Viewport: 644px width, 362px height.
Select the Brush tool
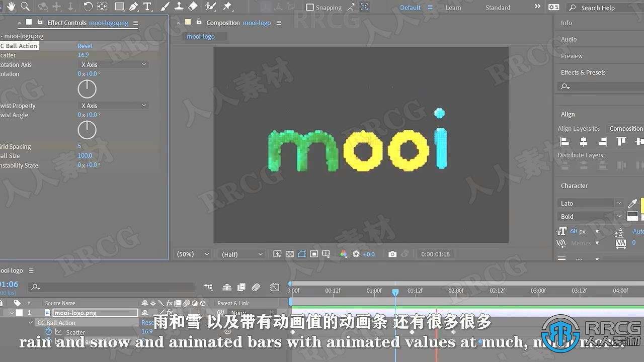tap(165, 7)
